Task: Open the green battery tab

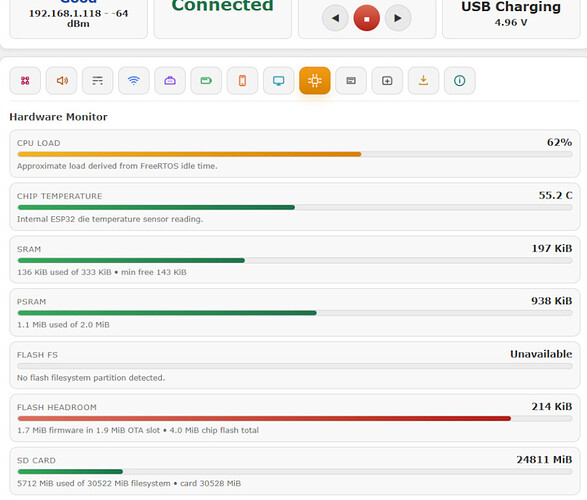Action: pos(206,80)
